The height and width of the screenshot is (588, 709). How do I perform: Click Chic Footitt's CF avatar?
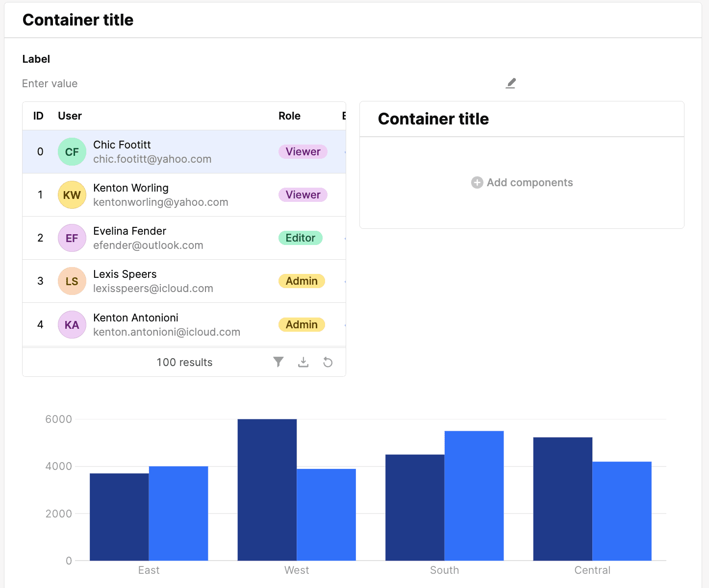(x=72, y=151)
